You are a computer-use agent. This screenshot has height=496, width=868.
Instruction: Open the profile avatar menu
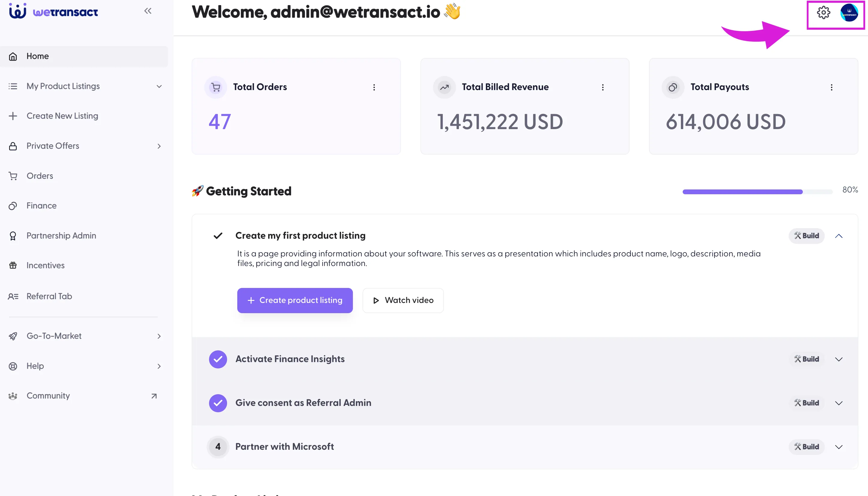point(849,13)
